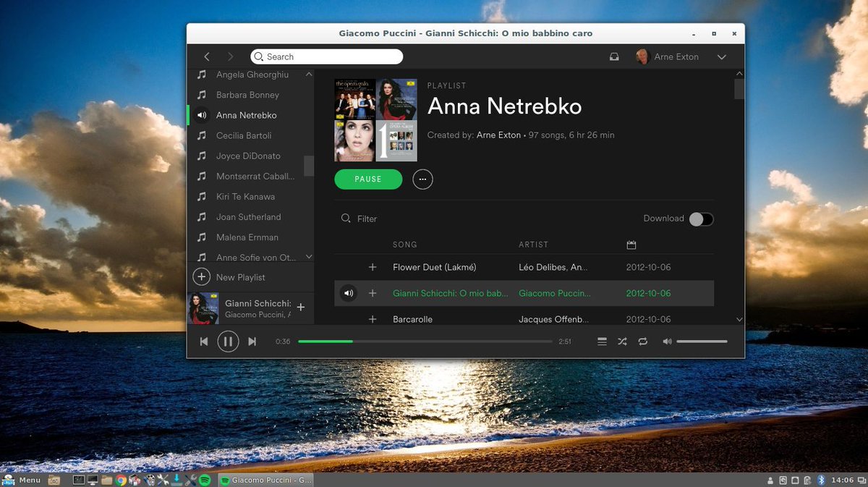Click the now-playing title Gianni Schicchi

pyautogui.click(x=258, y=303)
